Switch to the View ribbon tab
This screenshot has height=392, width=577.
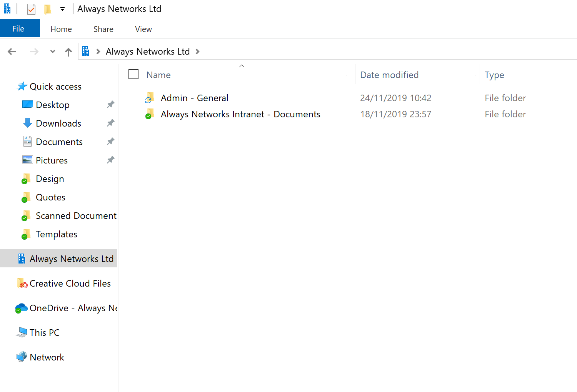coord(143,29)
